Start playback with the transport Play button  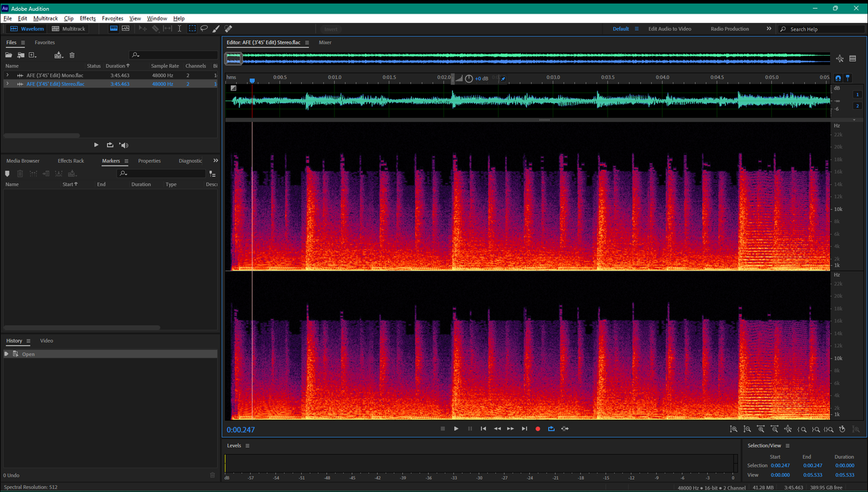456,429
